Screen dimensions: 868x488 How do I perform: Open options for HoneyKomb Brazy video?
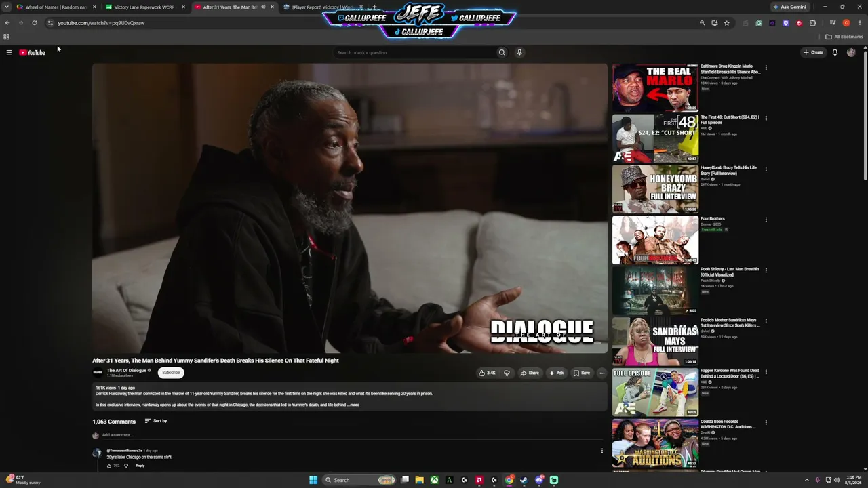coord(766,169)
